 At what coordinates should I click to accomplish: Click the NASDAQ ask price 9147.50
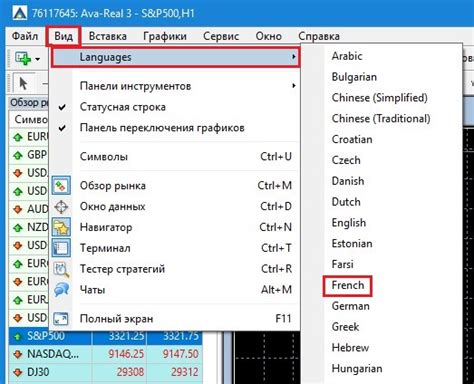(180, 354)
